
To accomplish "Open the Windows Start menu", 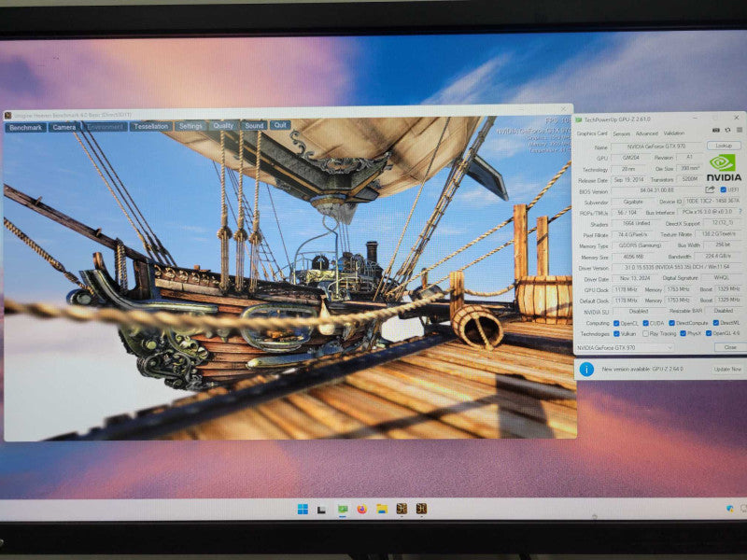I will (303, 509).
